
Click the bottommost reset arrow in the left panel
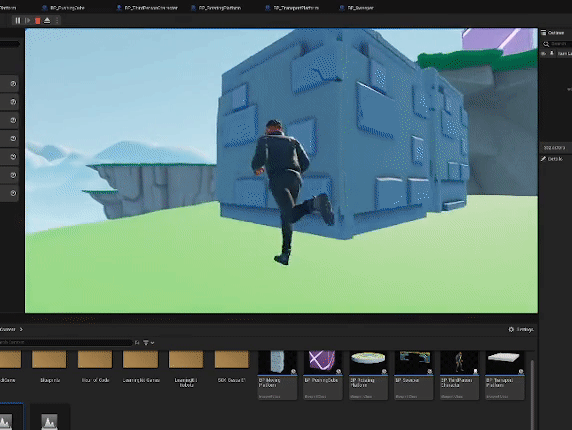coord(13,193)
